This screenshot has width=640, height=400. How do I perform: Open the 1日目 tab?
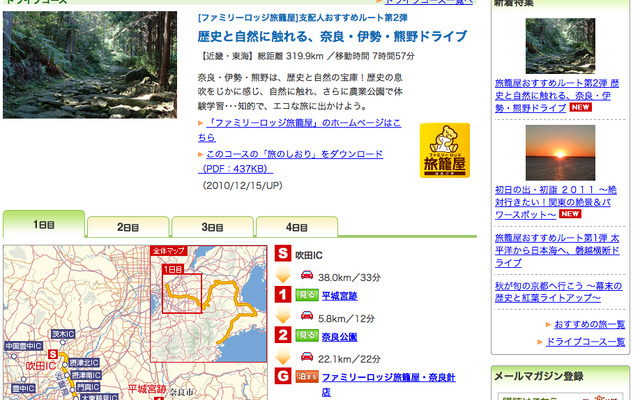coord(44,224)
